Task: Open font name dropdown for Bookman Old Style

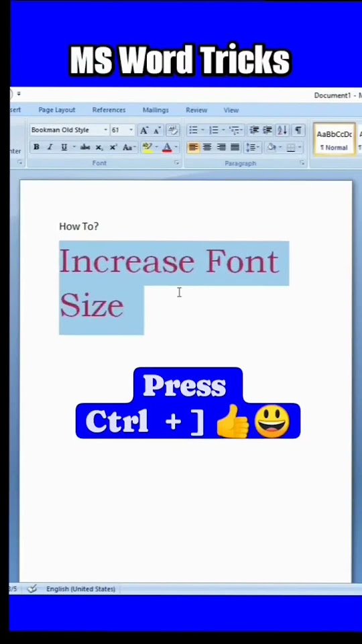Action: [x=105, y=130]
